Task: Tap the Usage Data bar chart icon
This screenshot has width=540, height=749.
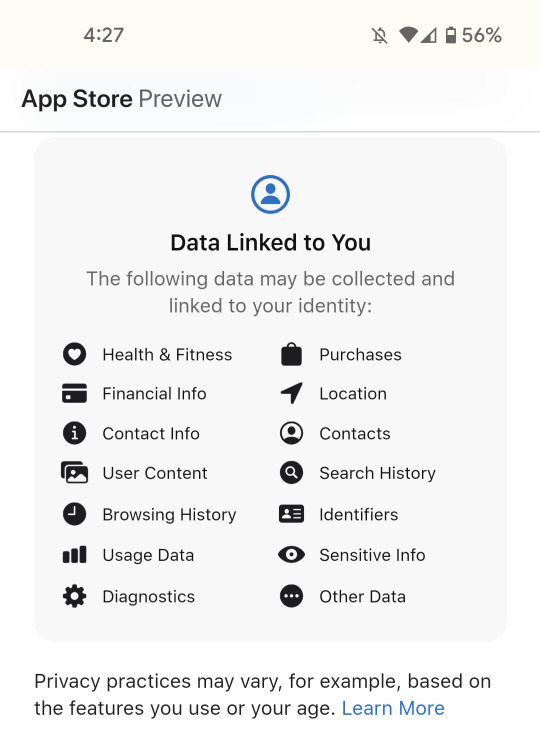Action: [74, 555]
